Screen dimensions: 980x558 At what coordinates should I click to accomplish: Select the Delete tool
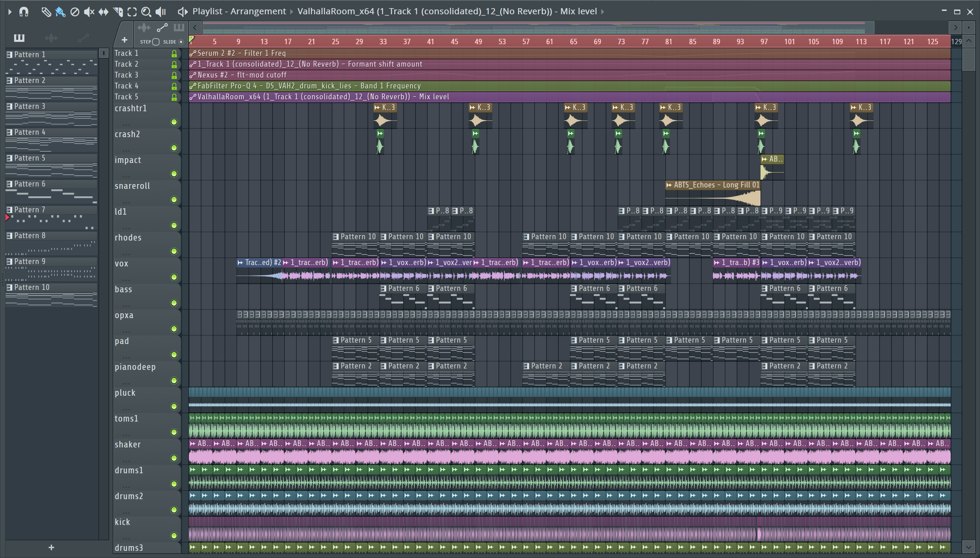coord(75,12)
